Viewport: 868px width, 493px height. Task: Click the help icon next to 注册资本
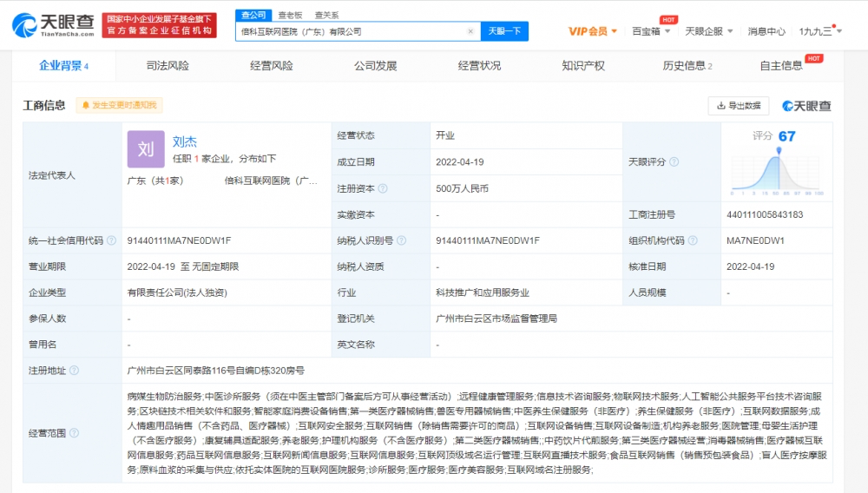383,188
